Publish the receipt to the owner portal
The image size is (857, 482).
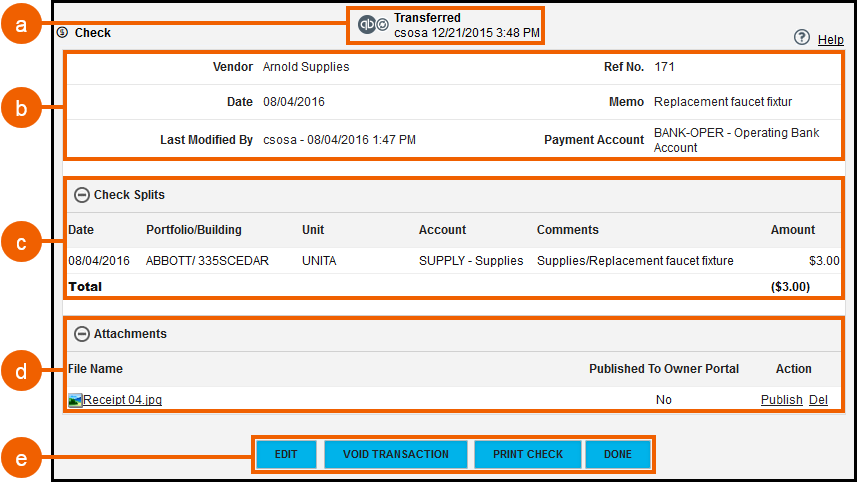pos(782,399)
